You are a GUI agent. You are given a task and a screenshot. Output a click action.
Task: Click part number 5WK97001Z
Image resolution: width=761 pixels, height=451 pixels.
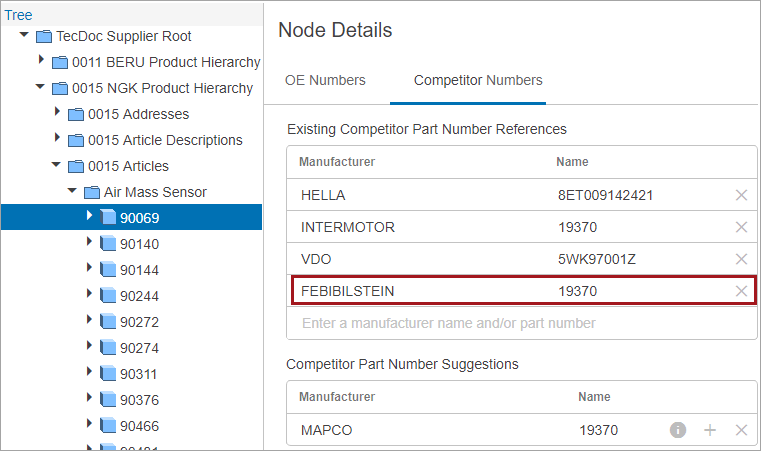[x=596, y=259]
